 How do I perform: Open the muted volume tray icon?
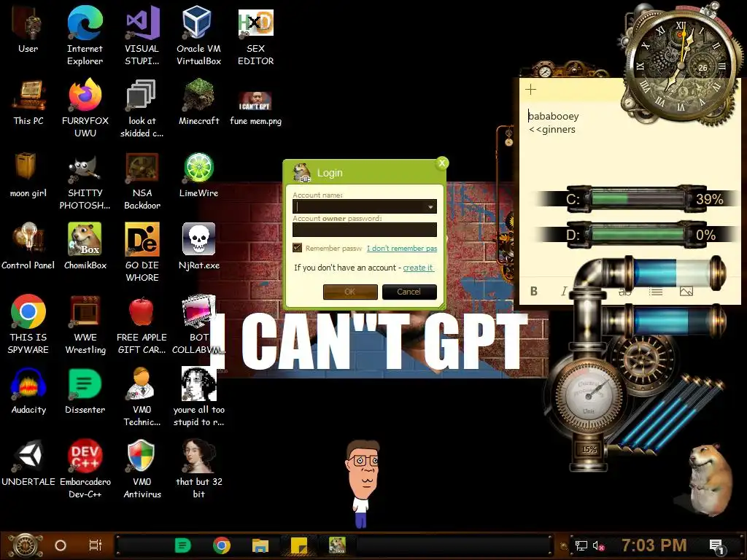pyautogui.click(x=598, y=545)
